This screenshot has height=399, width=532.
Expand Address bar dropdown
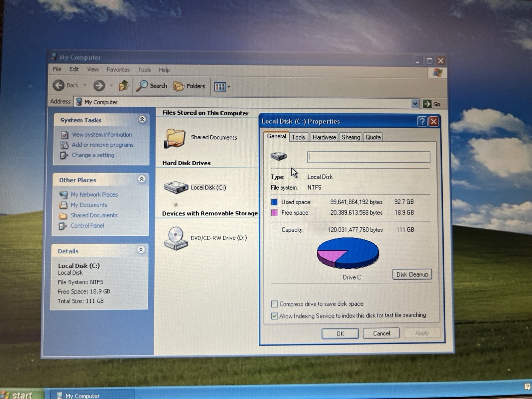(415, 104)
